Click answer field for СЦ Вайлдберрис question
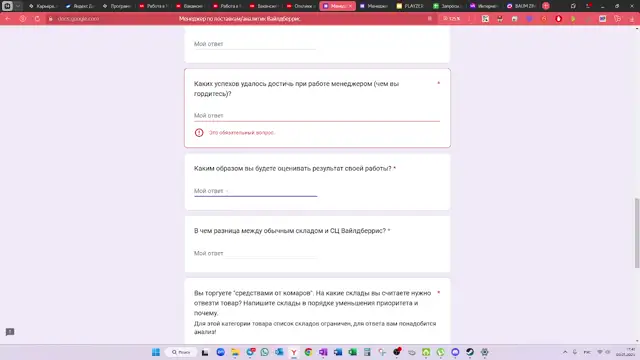This screenshot has height=360, width=640. (256, 253)
